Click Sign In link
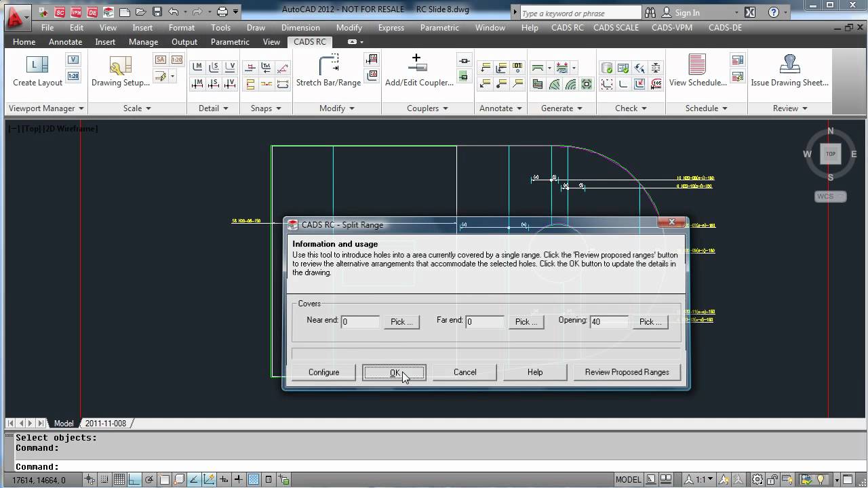This screenshot has height=488, width=868. click(x=687, y=13)
